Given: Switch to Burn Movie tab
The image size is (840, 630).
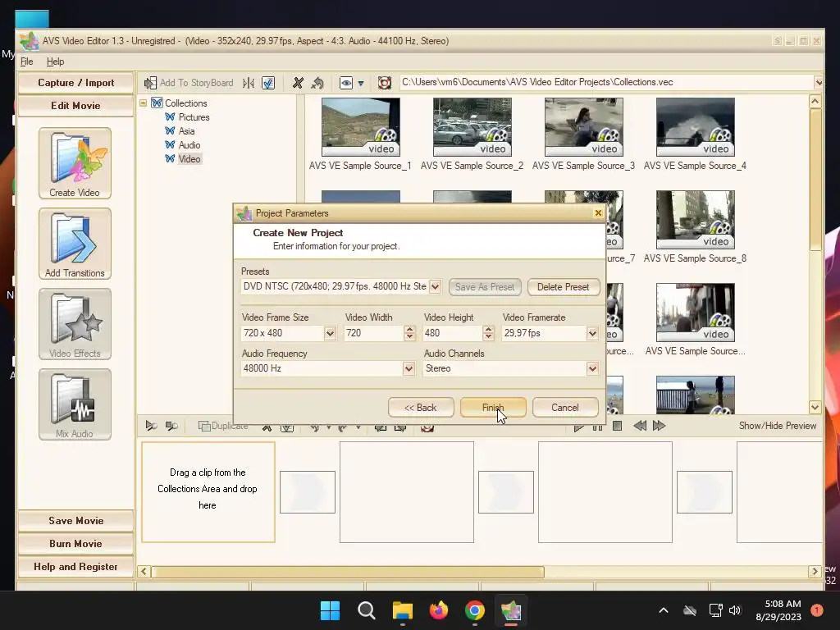Looking at the screenshot, I should point(75,544).
